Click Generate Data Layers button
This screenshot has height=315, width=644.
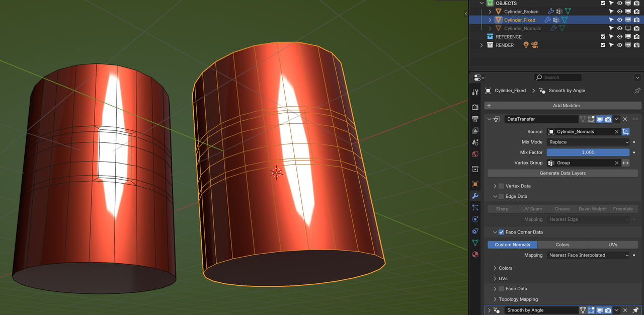562,173
